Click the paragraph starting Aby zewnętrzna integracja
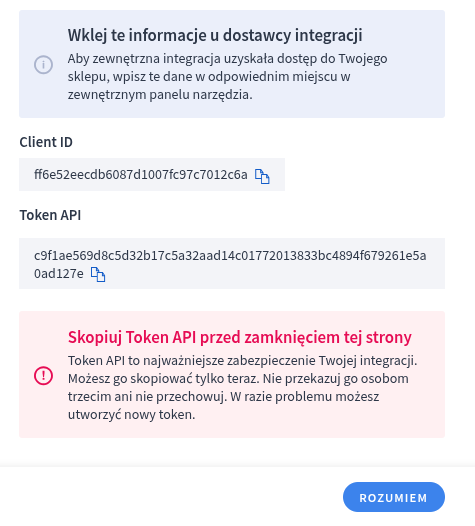The image size is (475, 526). (227, 76)
